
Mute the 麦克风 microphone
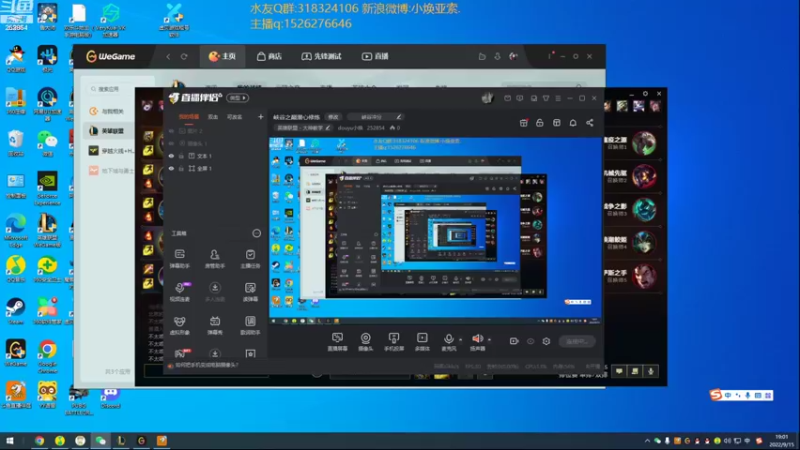point(448,342)
